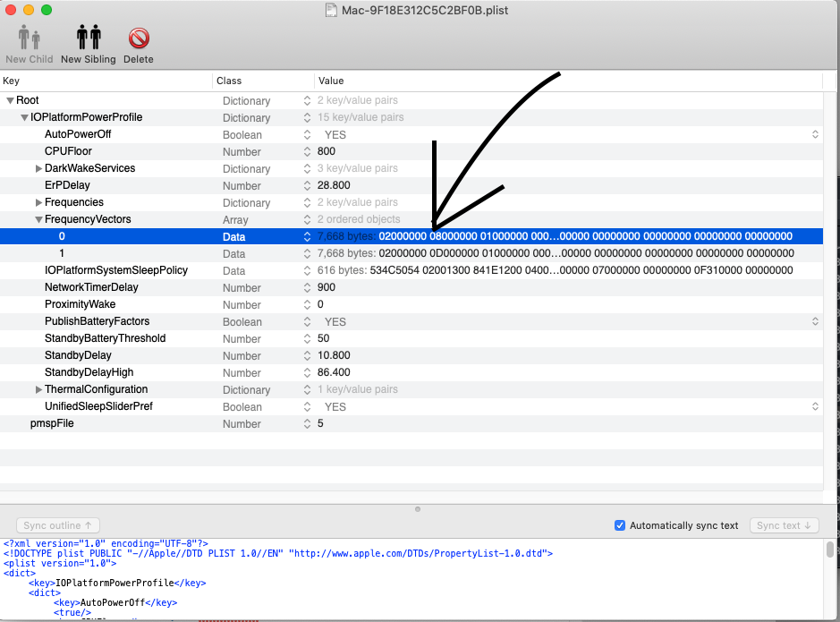
Task: Collapse the Root dictionary node
Action: point(10,100)
